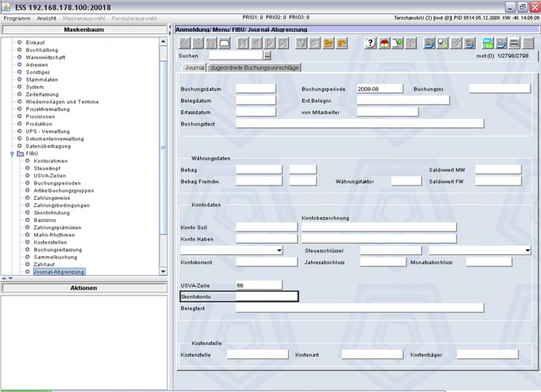Screen dimensions: 541x392
Task: Click the Währungsfaktor input field
Action: point(406,181)
